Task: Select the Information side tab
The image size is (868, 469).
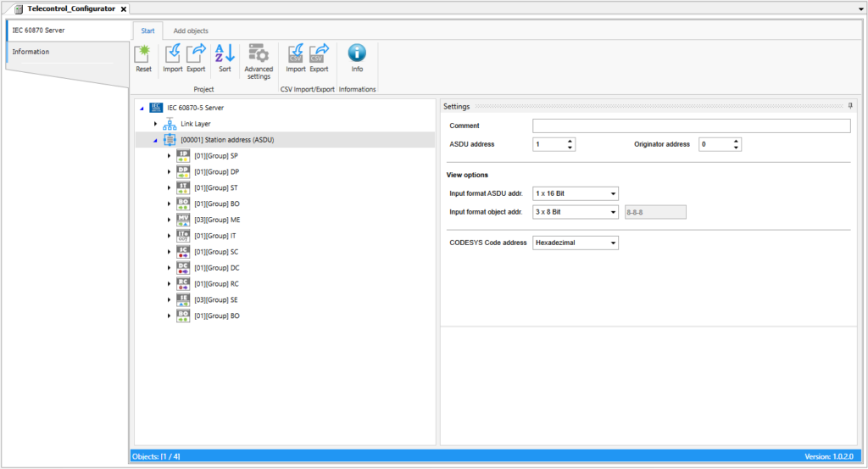Action: point(31,52)
